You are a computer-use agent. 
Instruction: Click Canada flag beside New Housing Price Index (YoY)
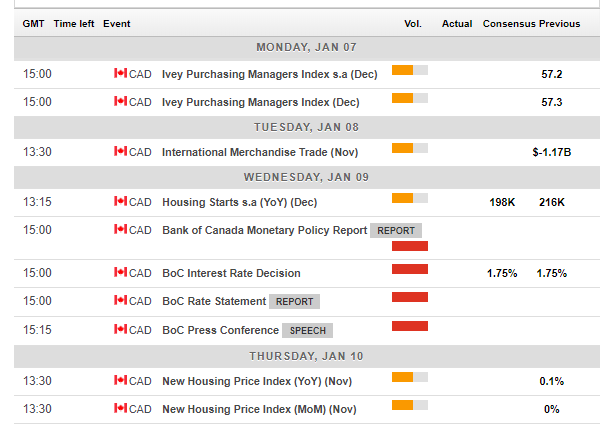click(121, 381)
